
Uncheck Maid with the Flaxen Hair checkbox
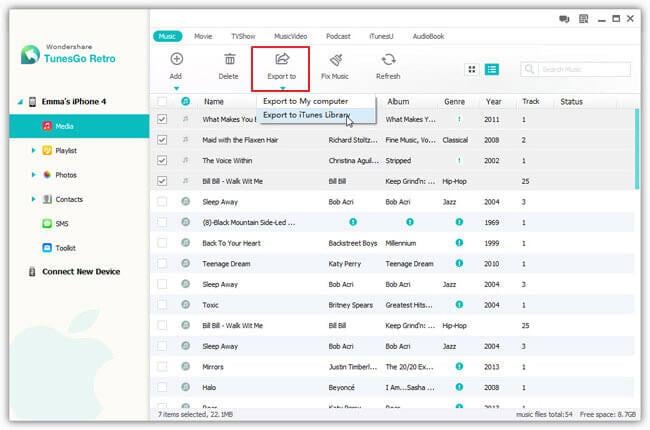click(162, 140)
